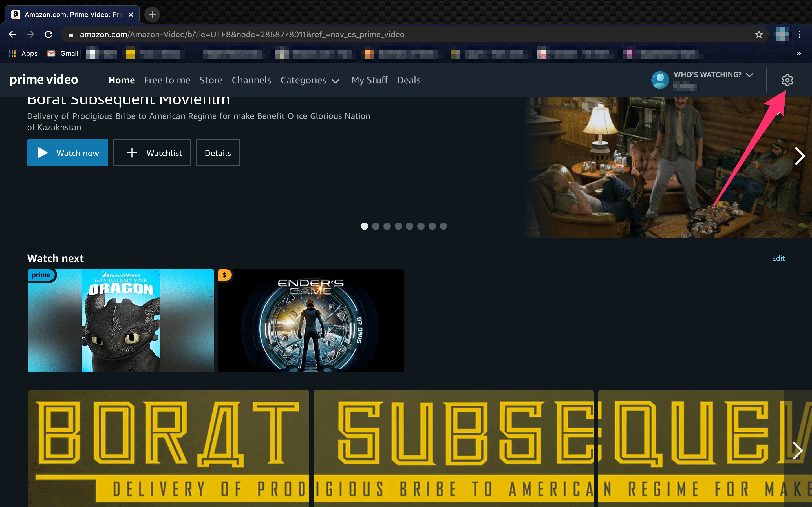Select the third carousel dot
This screenshot has height=507, width=812.
(x=387, y=226)
